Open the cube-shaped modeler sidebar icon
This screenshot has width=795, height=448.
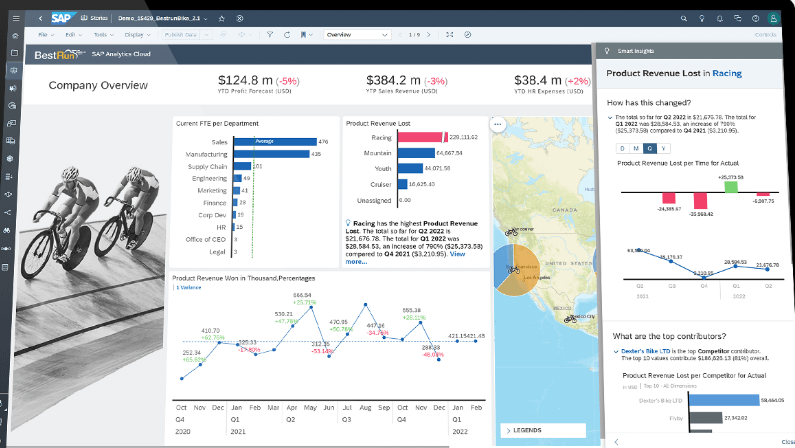[10, 158]
